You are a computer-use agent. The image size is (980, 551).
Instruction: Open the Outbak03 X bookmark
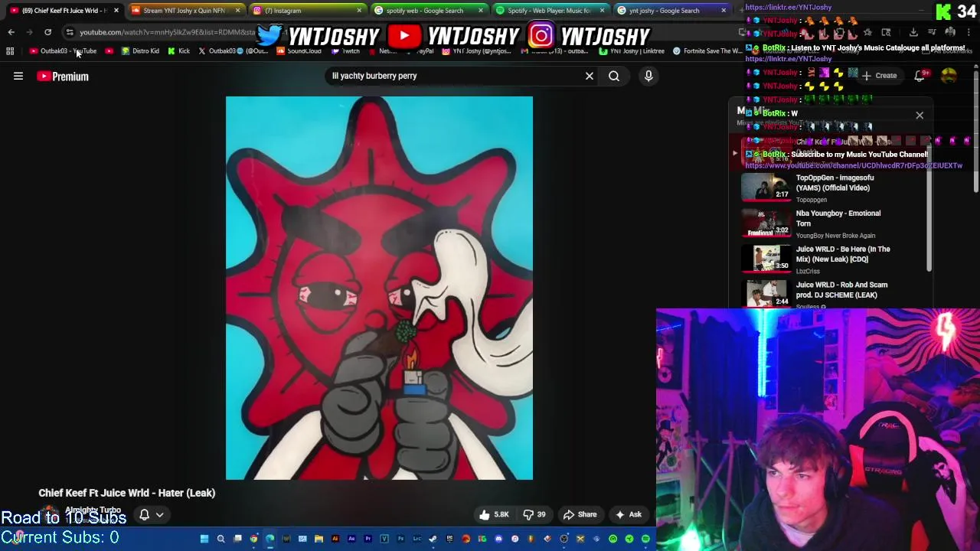[x=233, y=51]
